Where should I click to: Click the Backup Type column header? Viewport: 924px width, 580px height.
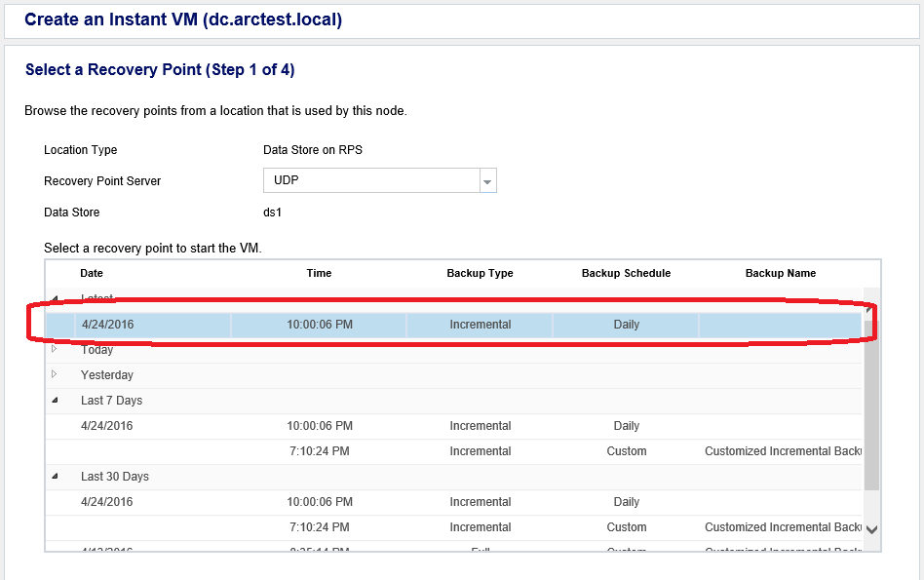480,273
